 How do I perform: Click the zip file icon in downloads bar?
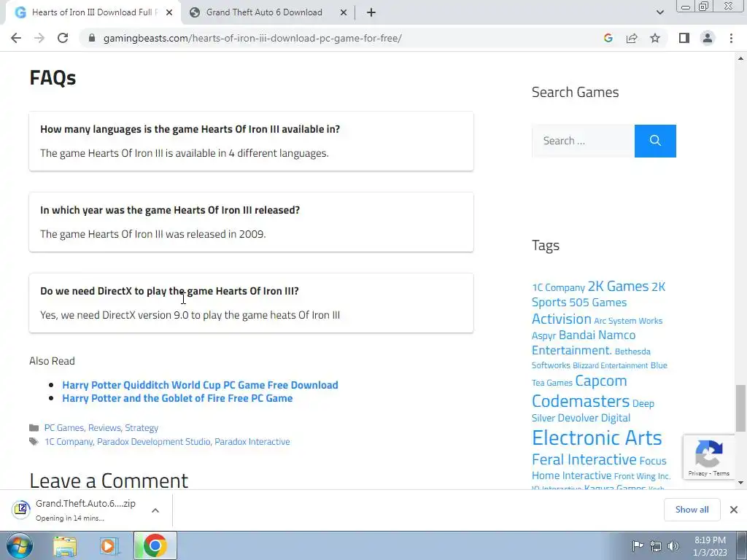(21, 510)
